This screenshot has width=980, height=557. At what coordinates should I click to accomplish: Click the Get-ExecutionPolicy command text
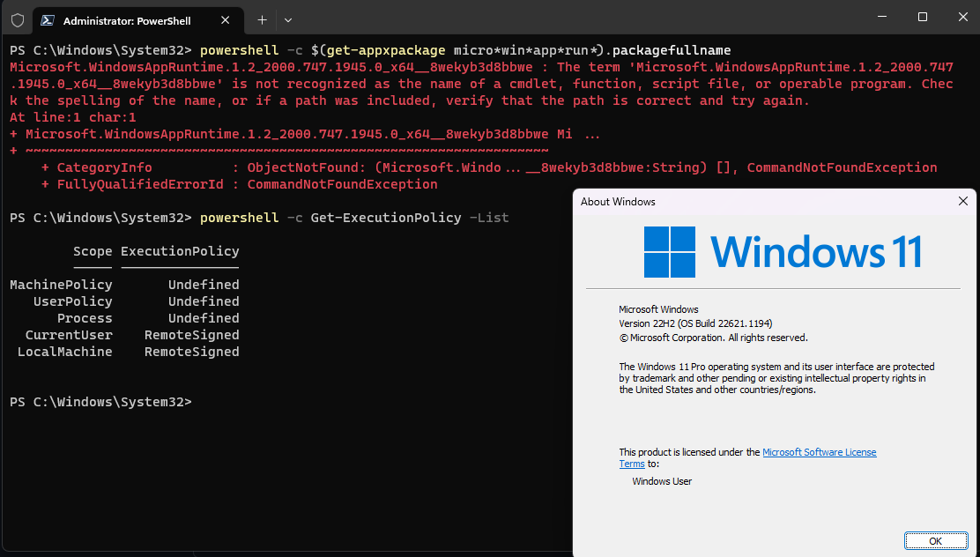[385, 217]
